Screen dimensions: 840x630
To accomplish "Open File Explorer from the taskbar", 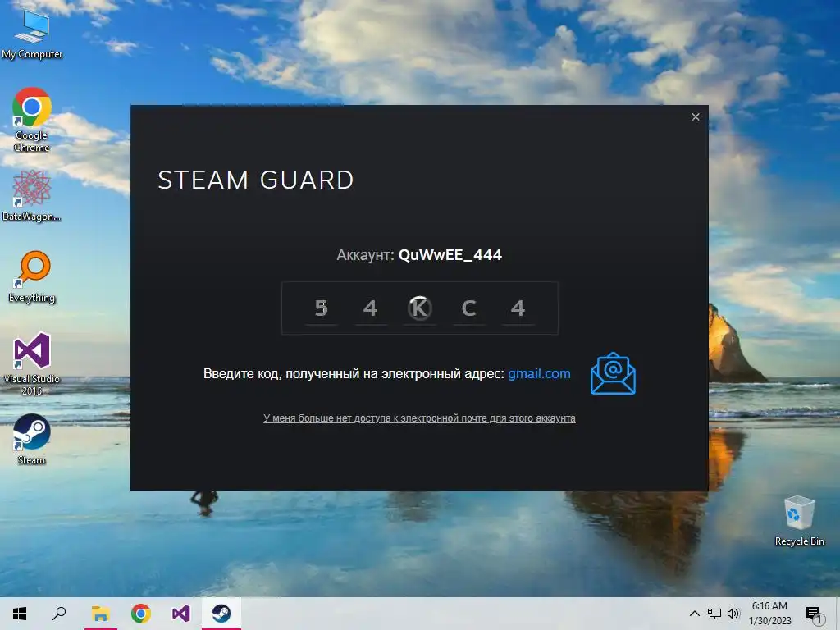I will coord(100,614).
